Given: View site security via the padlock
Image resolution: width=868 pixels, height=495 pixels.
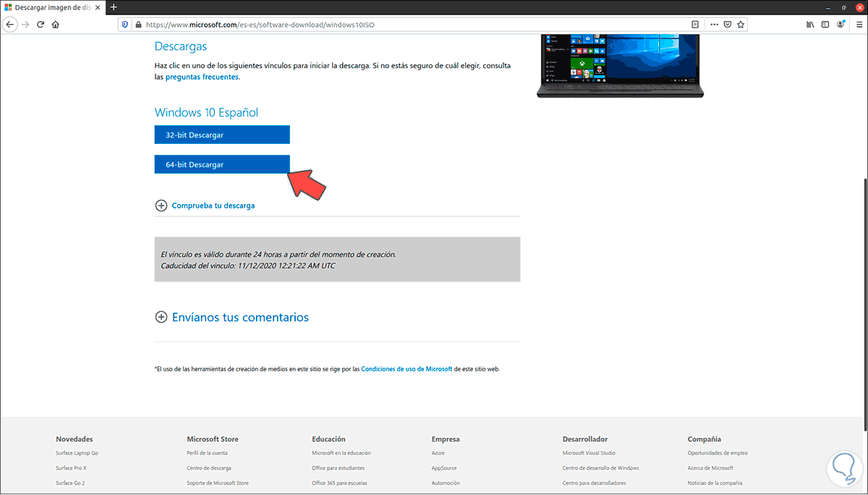Looking at the screenshot, I should pos(137,24).
